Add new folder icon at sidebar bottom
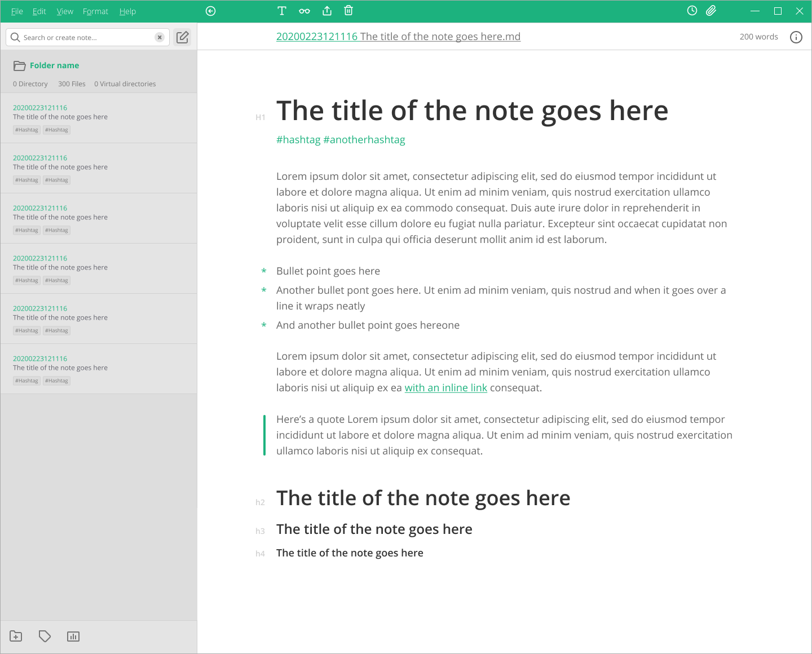Screen dimensions: 812x654 pos(16,637)
